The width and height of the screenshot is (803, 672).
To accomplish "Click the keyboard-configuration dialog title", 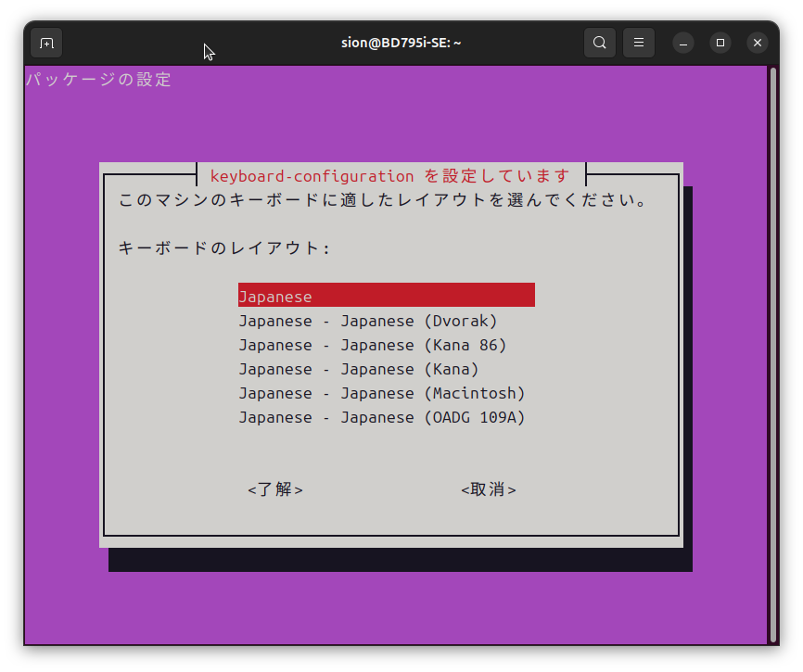I will pyautogui.click(x=390, y=176).
